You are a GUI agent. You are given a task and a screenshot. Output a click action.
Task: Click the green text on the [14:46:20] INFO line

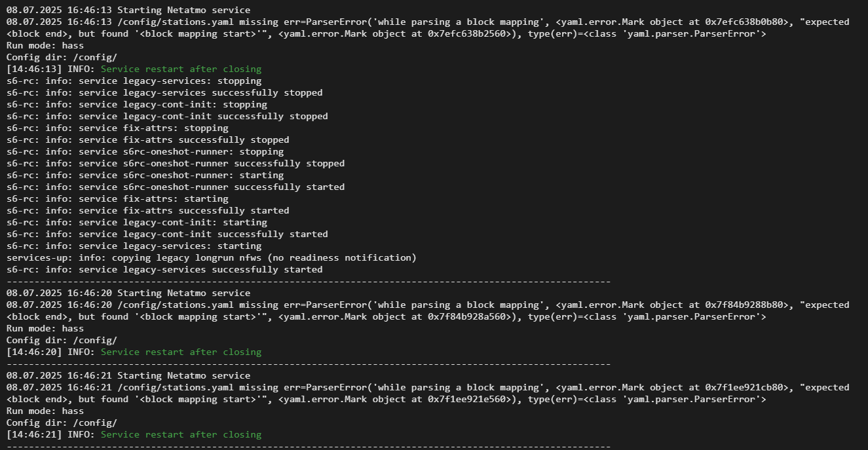coord(181,352)
